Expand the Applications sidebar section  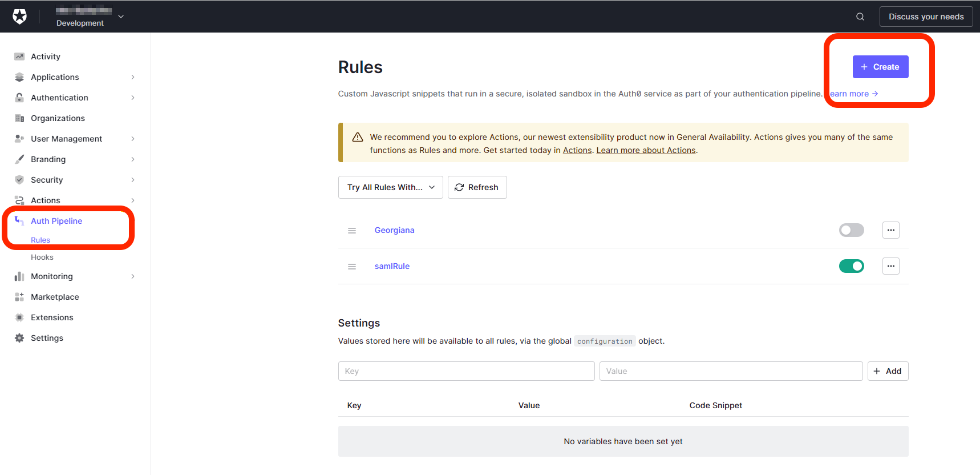pos(132,77)
